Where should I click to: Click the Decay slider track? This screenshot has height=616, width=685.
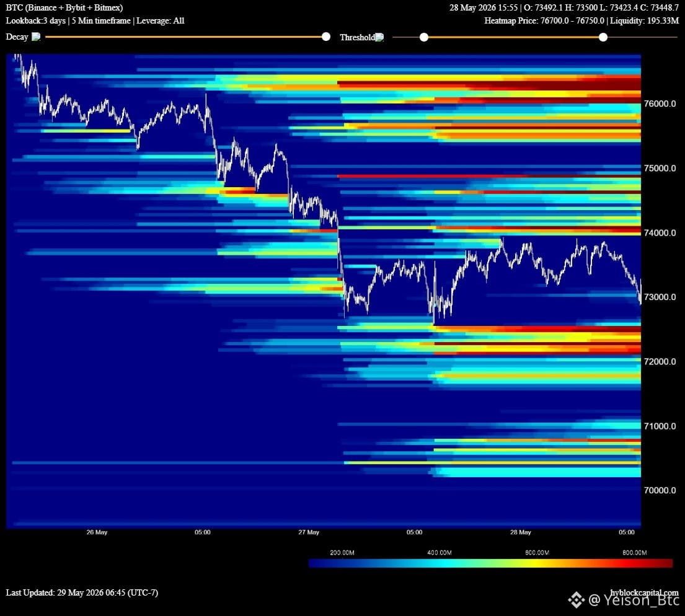coord(186,37)
